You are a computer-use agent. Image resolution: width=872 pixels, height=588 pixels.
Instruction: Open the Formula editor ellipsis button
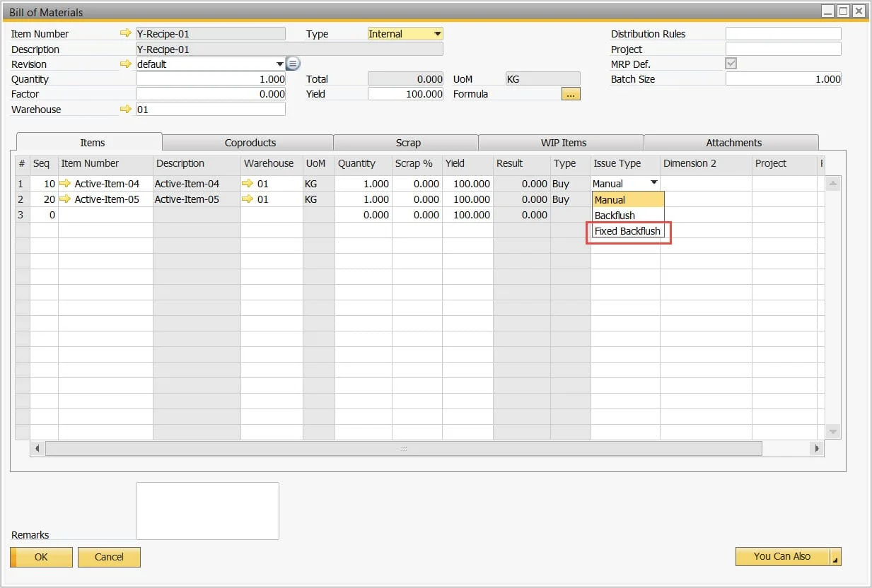click(x=571, y=94)
